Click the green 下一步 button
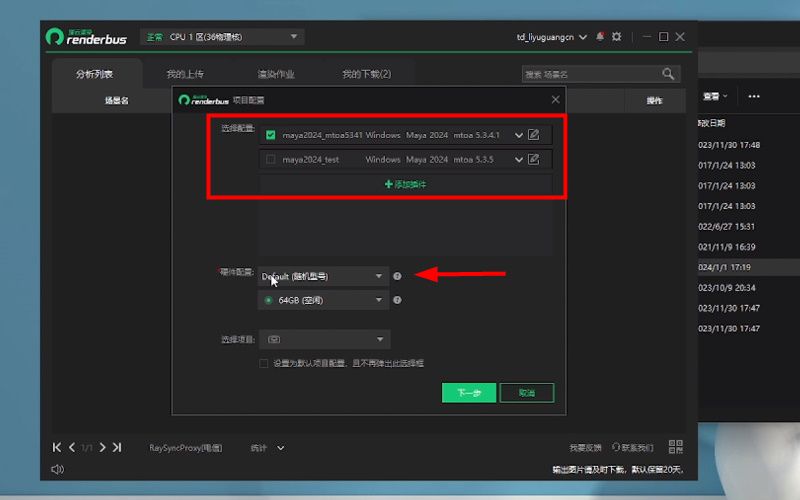Image resolution: width=800 pixels, height=500 pixels. pos(468,393)
